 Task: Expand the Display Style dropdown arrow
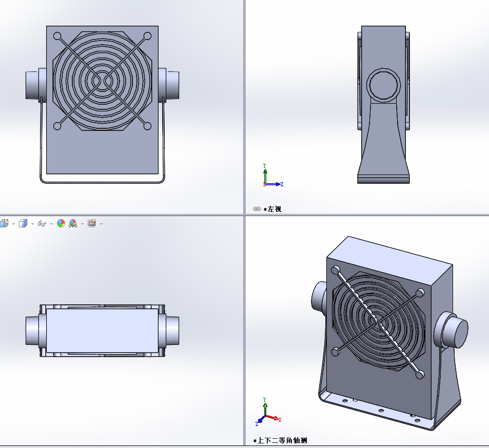[32, 224]
